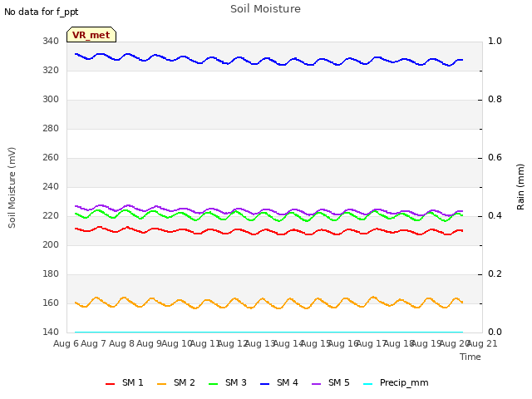The image size is (532, 399).
Task: Toggle Precip_mm legend entry
Action: pos(396,382)
